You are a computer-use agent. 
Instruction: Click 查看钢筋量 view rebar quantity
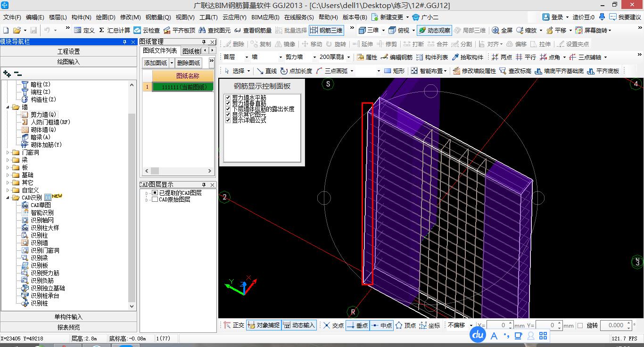pos(253,30)
